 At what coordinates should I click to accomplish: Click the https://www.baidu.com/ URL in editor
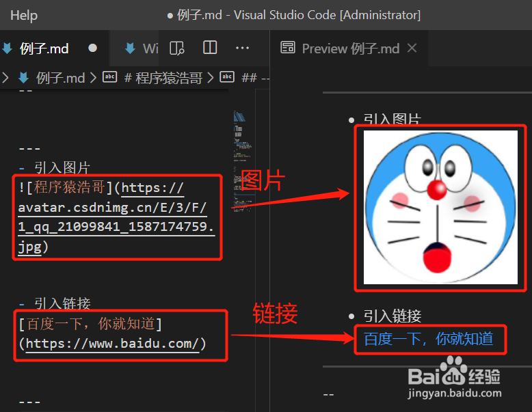pos(112,344)
